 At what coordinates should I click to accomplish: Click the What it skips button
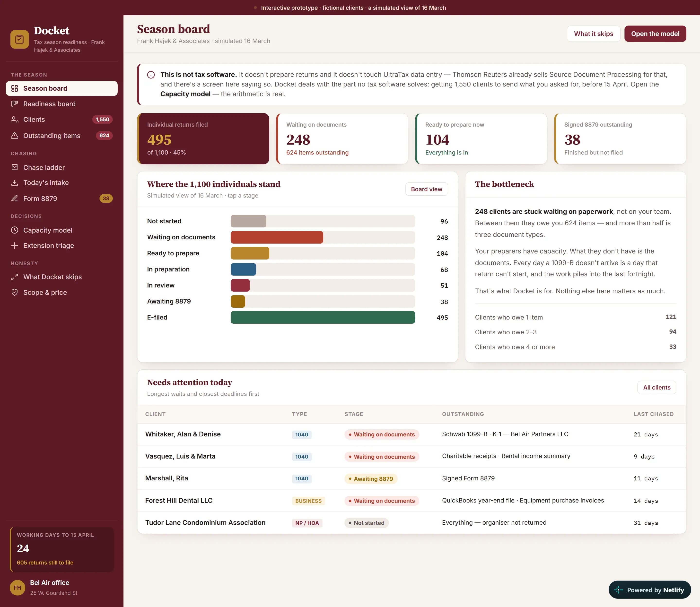(x=594, y=34)
